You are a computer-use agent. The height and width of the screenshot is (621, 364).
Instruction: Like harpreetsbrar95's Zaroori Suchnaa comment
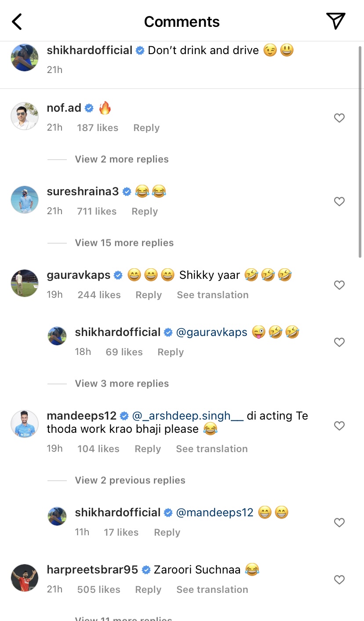(339, 580)
